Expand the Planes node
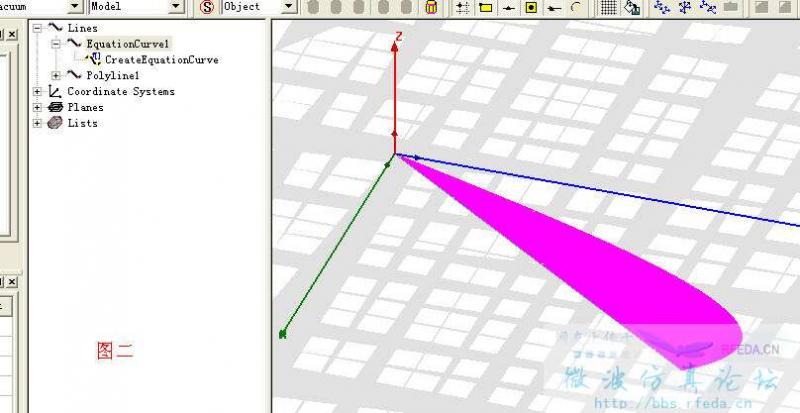This screenshot has height=413, width=800. click(37, 108)
